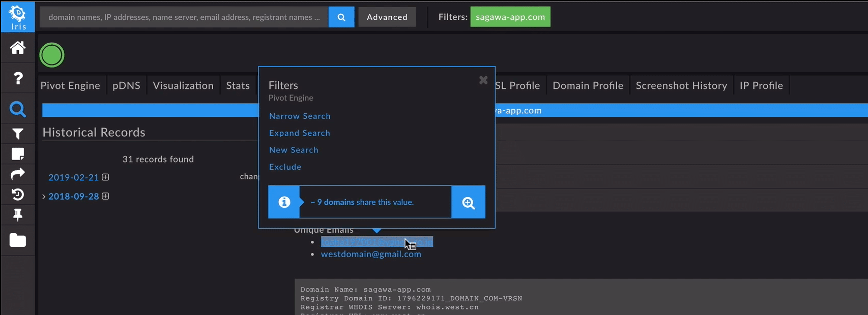Focus the domain search input field

click(184, 17)
